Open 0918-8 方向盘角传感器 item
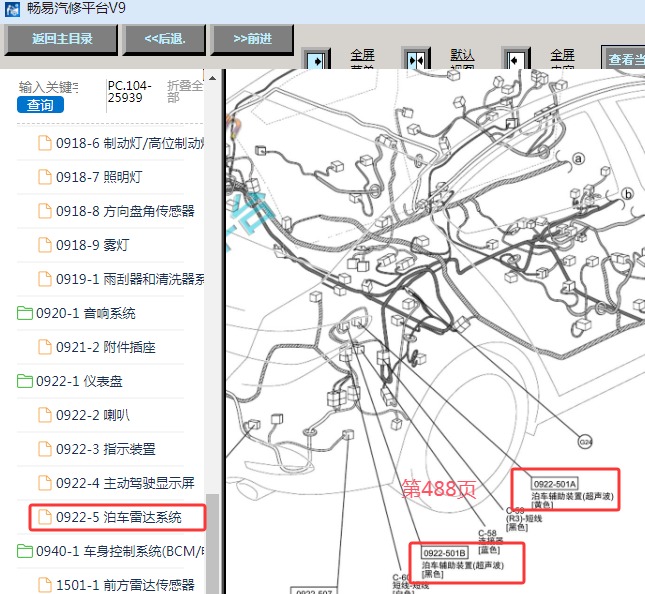This screenshot has width=645, height=594. pyautogui.click(x=125, y=211)
